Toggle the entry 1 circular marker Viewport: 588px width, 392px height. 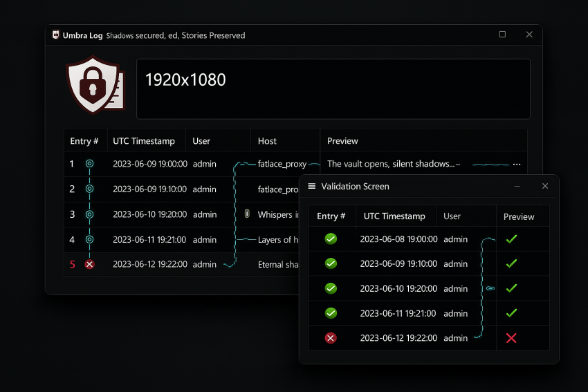[89, 164]
